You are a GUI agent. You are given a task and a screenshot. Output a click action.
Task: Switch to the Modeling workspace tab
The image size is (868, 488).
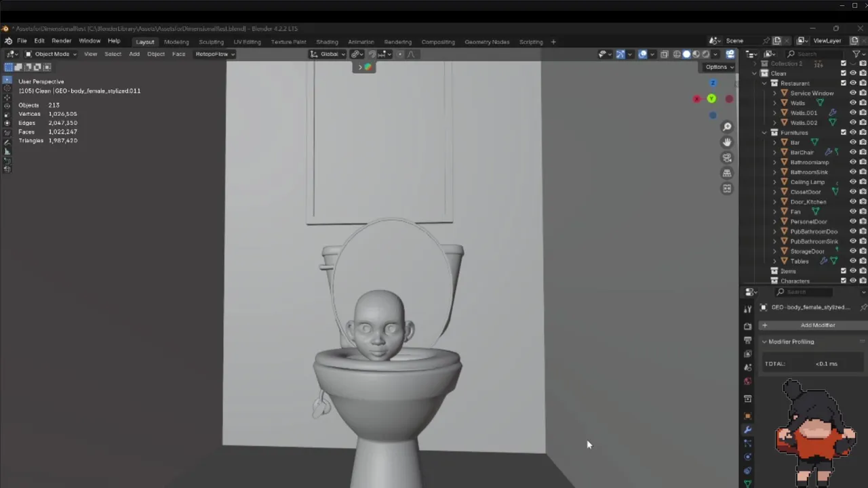coord(176,42)
